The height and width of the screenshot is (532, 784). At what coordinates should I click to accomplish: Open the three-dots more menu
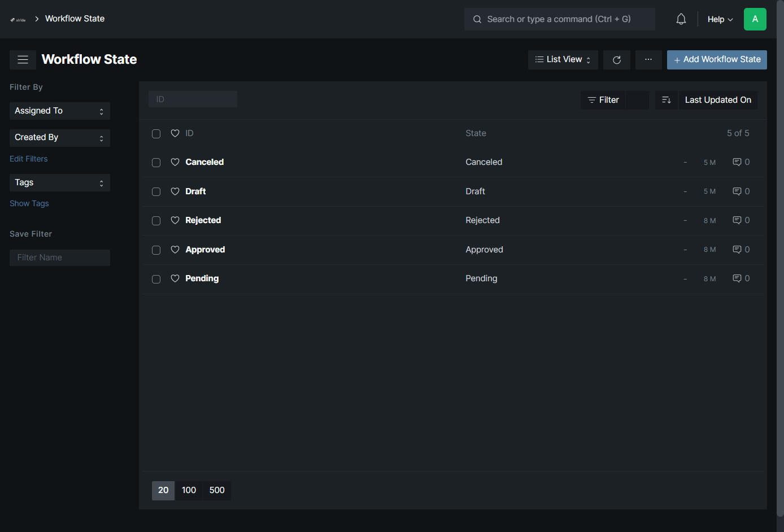(648, 60)
